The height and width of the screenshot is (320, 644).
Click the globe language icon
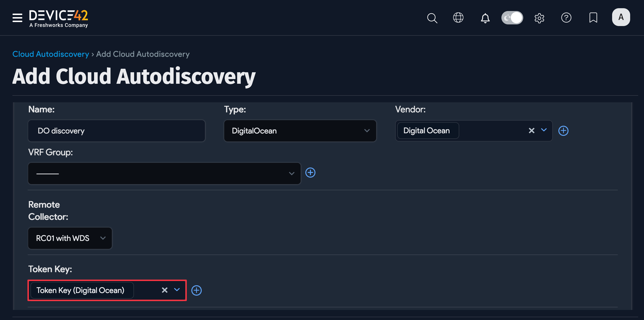click(x=458, y=18)
